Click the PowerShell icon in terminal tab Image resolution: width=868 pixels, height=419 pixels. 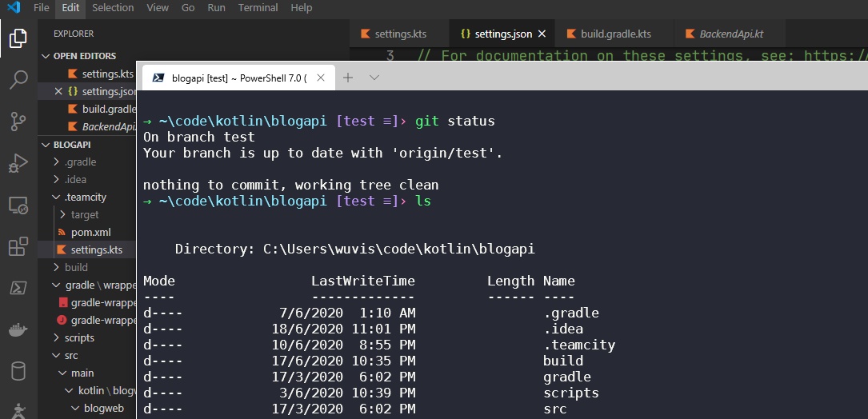coord(158,78)
